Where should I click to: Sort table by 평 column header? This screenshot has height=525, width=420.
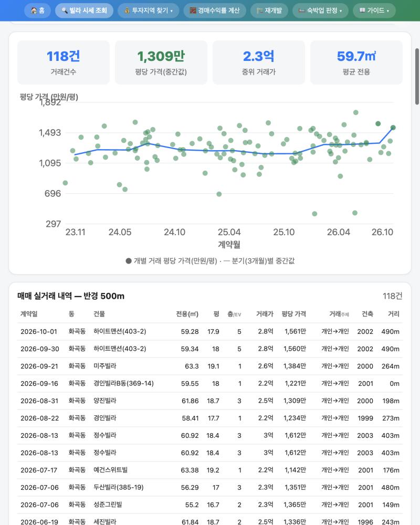coord(216,314)
